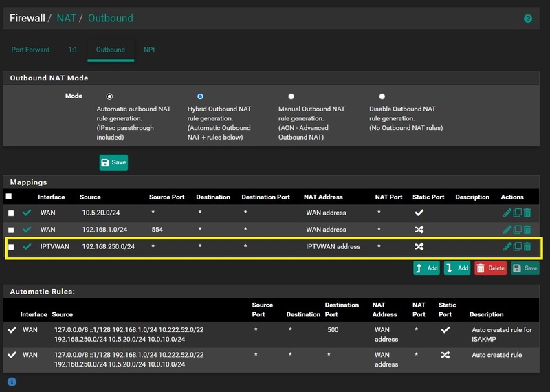Tick the checkbox for the 192.168.1.0/24 mapping
This screenshot has width=550, height=392.
(11, 230)
